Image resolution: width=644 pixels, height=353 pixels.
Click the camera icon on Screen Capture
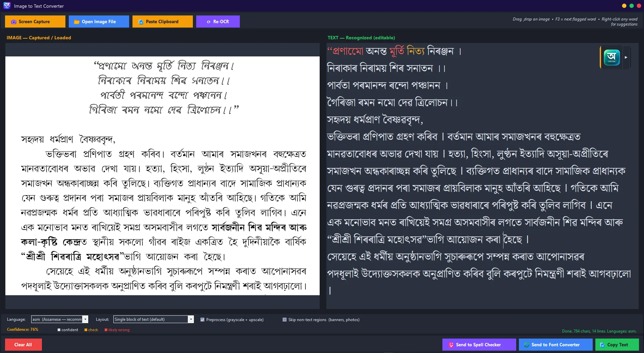coord(14,22)
